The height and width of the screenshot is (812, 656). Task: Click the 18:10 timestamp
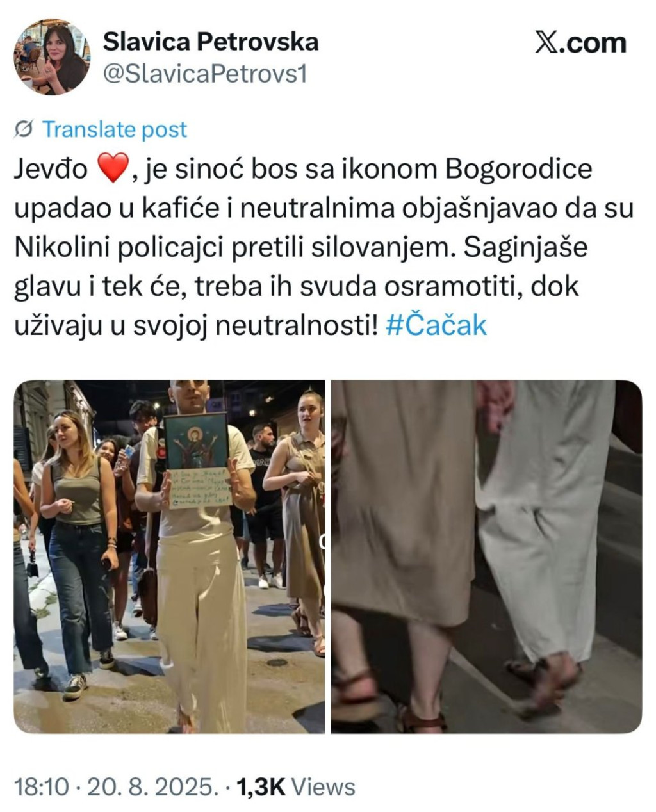41,786
